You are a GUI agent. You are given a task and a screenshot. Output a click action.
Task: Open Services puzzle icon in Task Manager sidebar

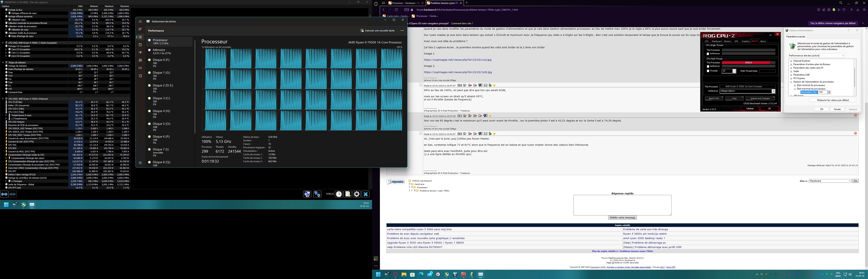[x=140, y=76]
